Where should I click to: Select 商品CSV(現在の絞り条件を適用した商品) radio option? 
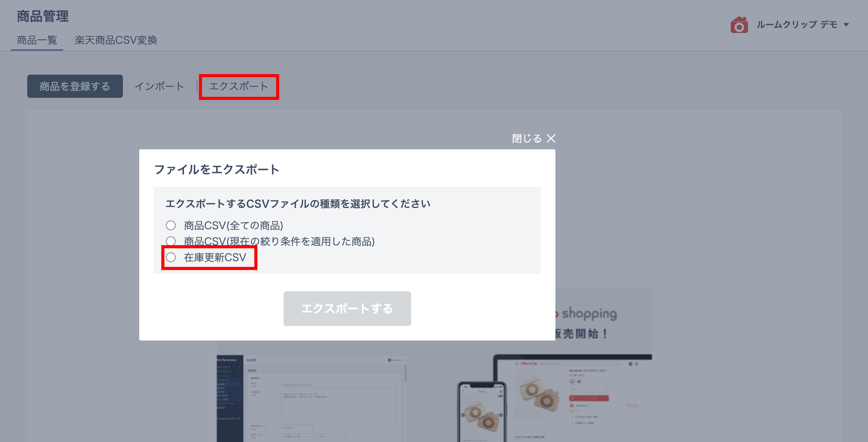pyautogui.click(x=171, y=241)
